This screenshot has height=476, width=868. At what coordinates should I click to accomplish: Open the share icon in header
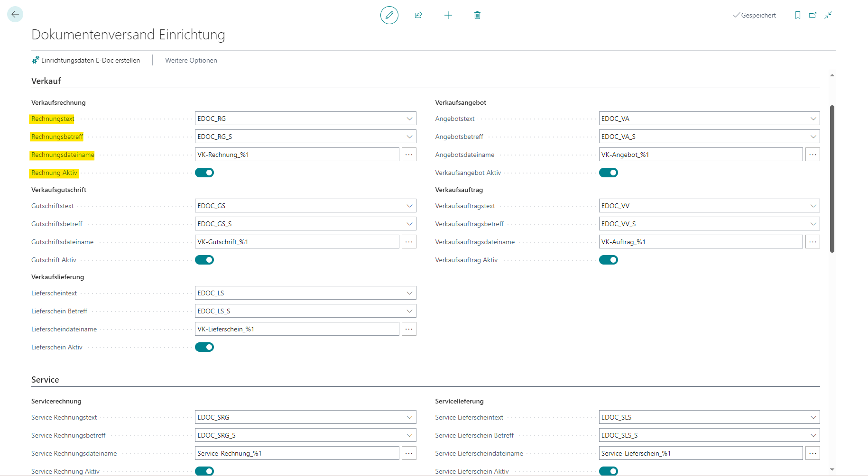point(418,15)
